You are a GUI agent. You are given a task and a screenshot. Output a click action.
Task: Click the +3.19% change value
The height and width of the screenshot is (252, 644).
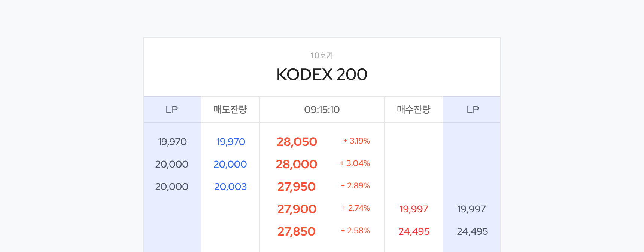click(356, 141)
